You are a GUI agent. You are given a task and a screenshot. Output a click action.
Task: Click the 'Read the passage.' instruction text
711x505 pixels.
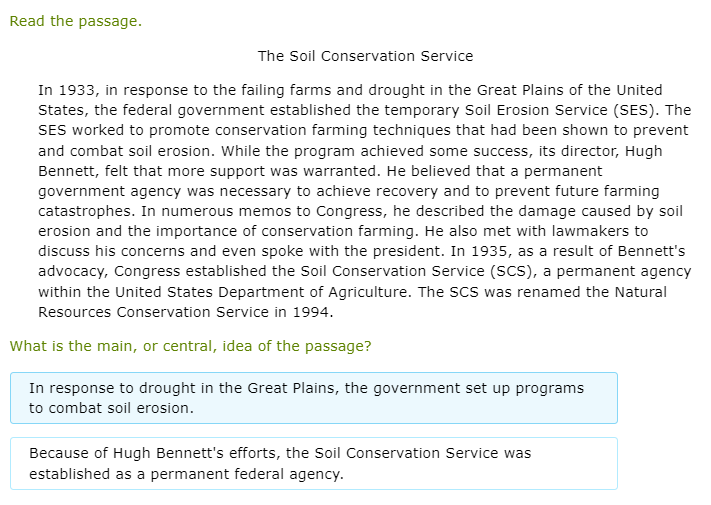pyautogui.click(x=75, y=21)
